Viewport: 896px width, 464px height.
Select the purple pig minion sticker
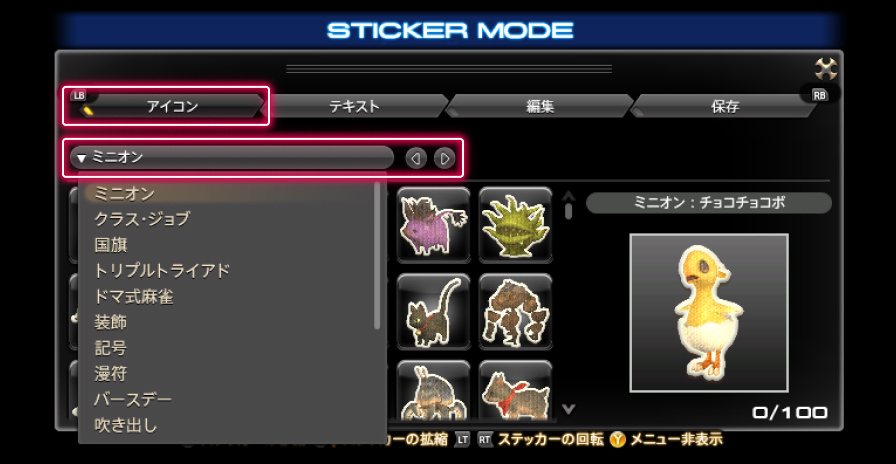(434, 225)
